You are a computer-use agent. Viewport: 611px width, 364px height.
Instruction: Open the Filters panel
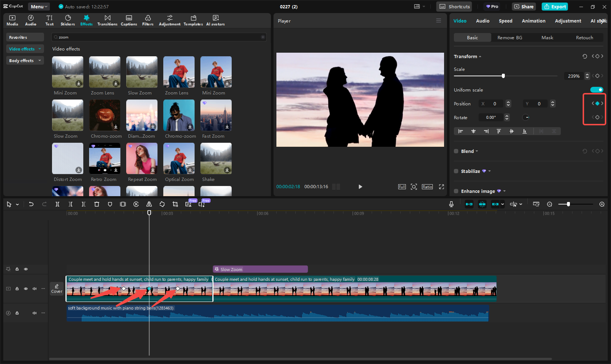(x=148, y=20)
